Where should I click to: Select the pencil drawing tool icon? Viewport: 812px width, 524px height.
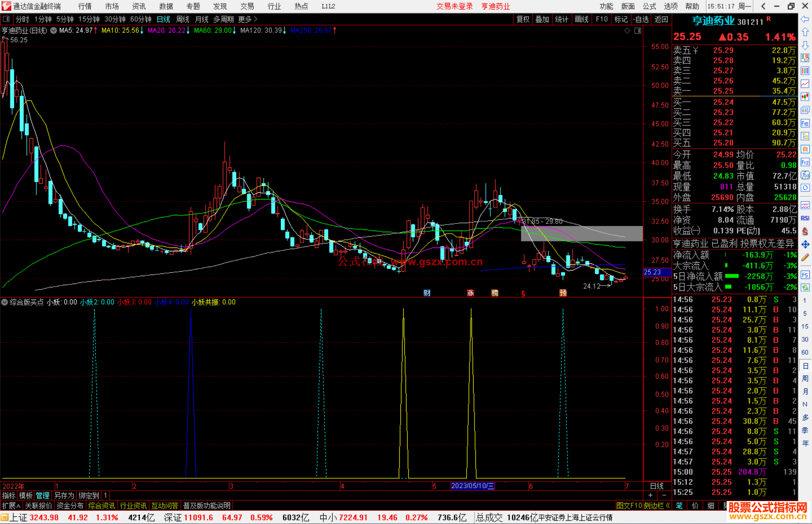click(805, 258)
